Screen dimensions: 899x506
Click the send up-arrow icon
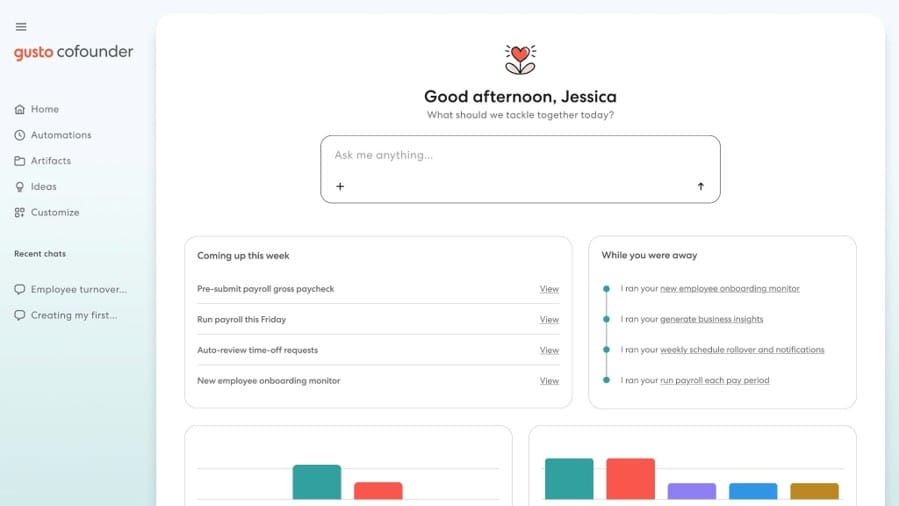pos(701,186)
